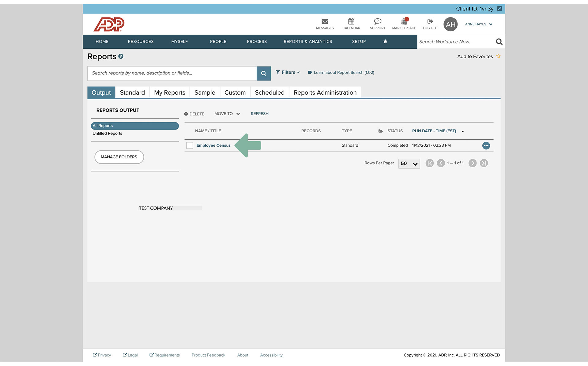
Task: Click the Add to Favorites star
Action: click(x=498, y=56)
